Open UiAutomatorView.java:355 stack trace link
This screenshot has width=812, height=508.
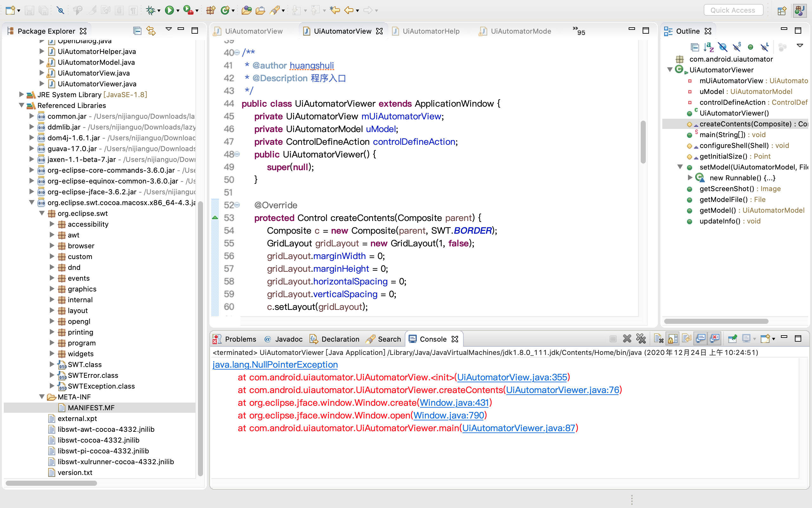pyautogui.click(x=512, y=377)
